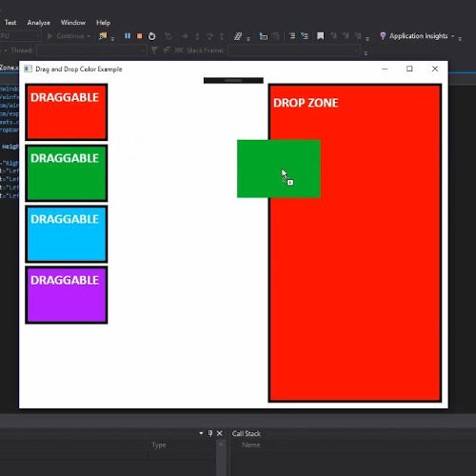Open the Application Insights dropdown arrow
Viewport: 476px width, 476px height.
tap(453, 36)
